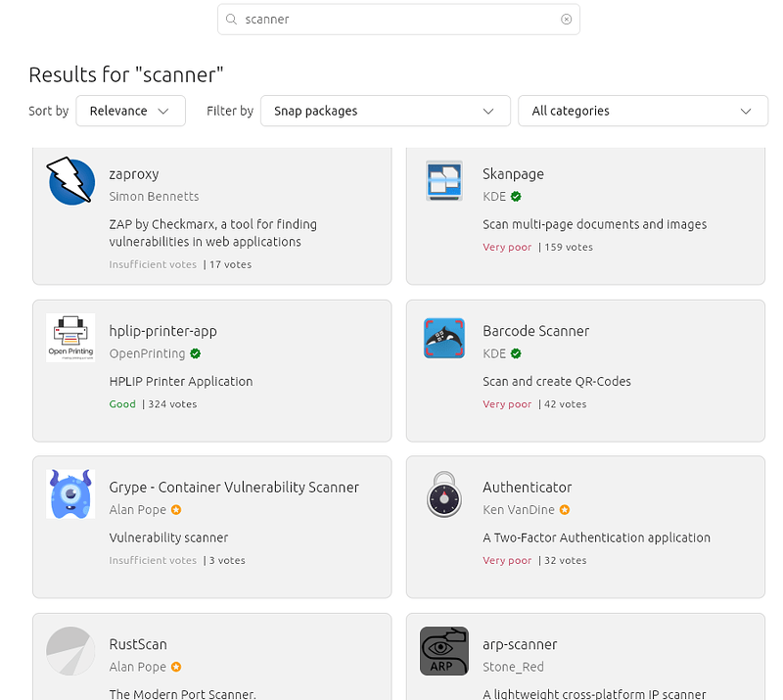The width and height of the screenshot is (783, 700).
Task: Click the Barcode Scanner app icon
Action: (x=444, y=338)
